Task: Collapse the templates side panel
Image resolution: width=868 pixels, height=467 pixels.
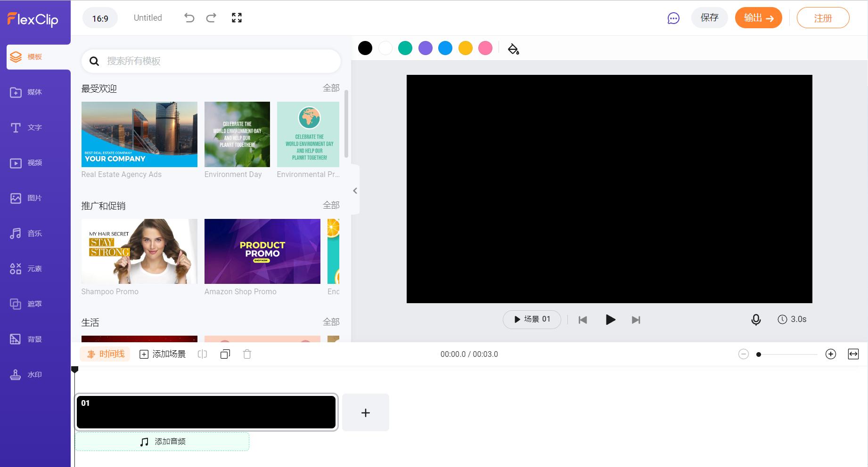Action: tap(355, 191)
